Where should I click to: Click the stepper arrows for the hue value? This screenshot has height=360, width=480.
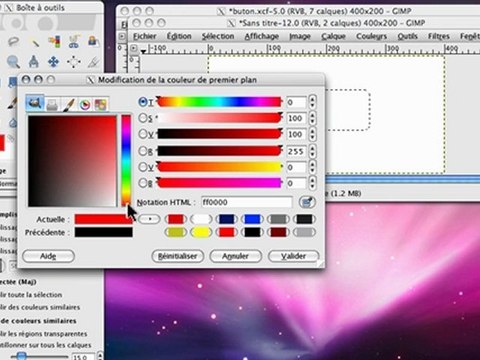point(312,102)
